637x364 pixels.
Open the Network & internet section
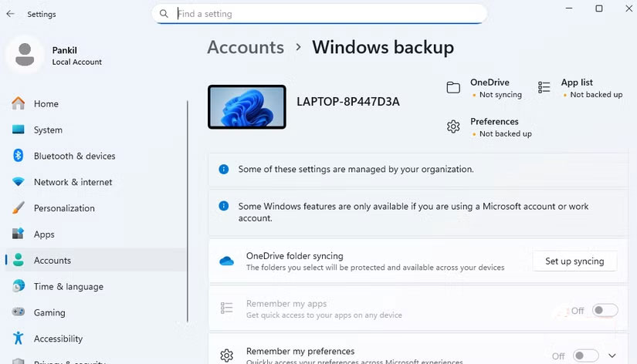coord(73,182)
